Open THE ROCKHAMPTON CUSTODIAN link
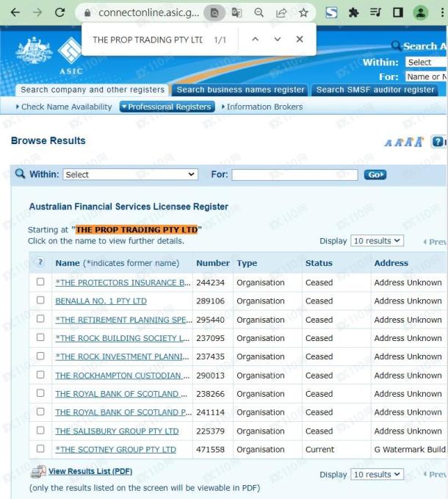This screenshot has height=499, width=448. pos(123,376)
